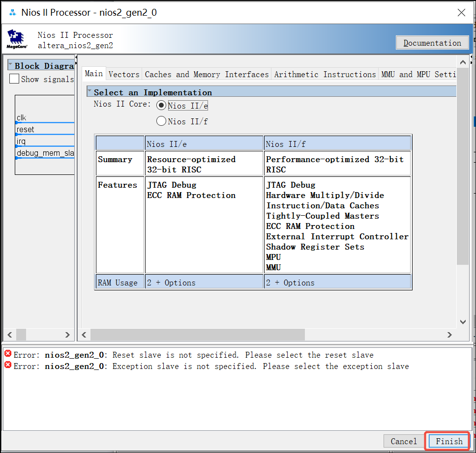
Task: Click main panel horizontal scroll left arrow
Action: coord(84,335)
